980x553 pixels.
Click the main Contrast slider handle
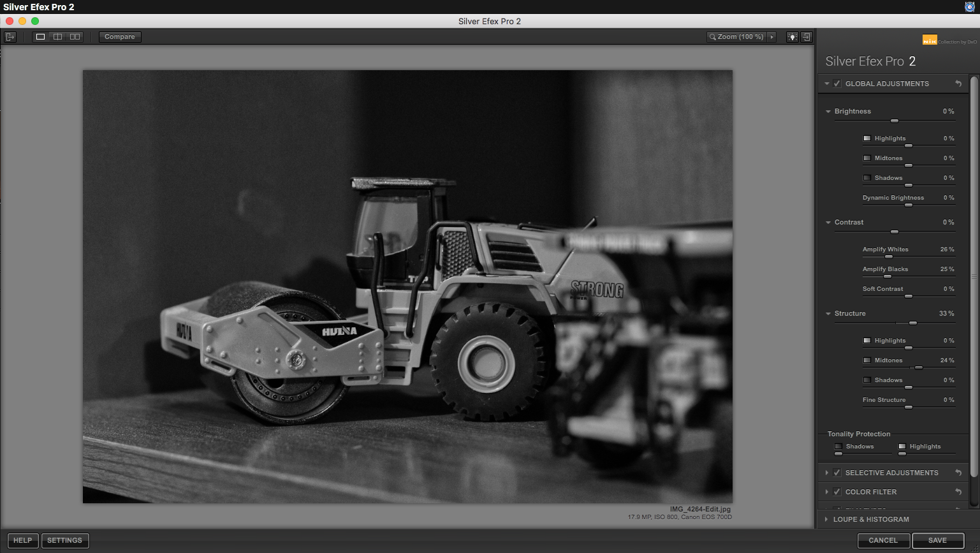[895, 232]
